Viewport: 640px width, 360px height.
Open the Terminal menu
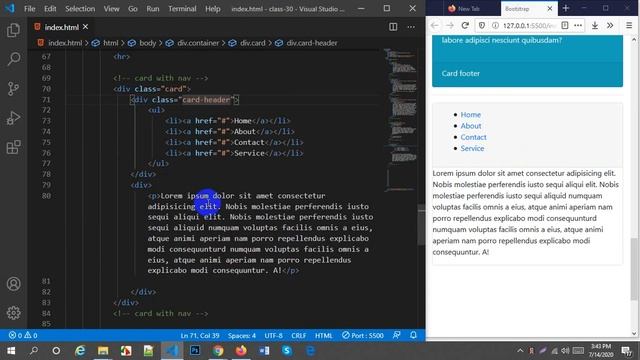(182, 9)
